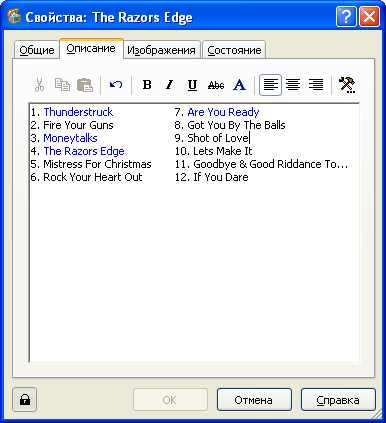The image size is (386, 423).
Task: Switch to the Общие tab
Action: pyautogui.click(x=37, y=50)
